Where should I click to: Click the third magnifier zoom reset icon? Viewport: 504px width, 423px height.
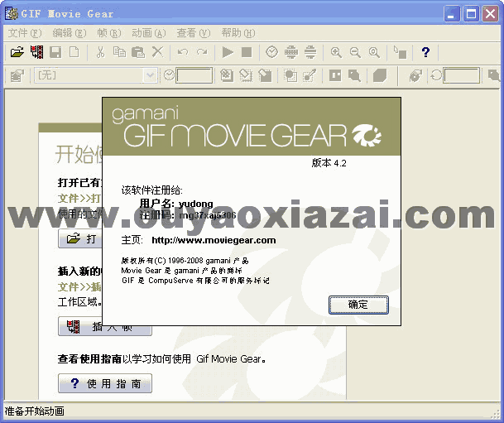[x=374, y=52]
